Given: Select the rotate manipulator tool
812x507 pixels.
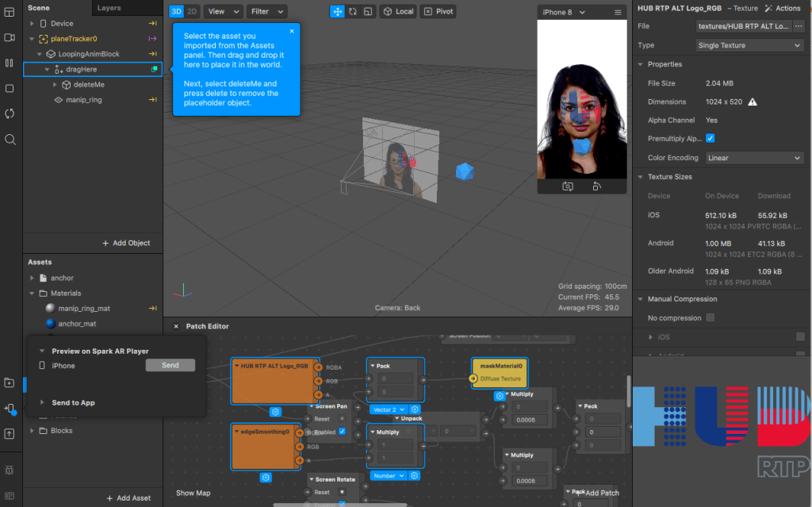Looking at the screenshot, I should (x=353, y=12).
